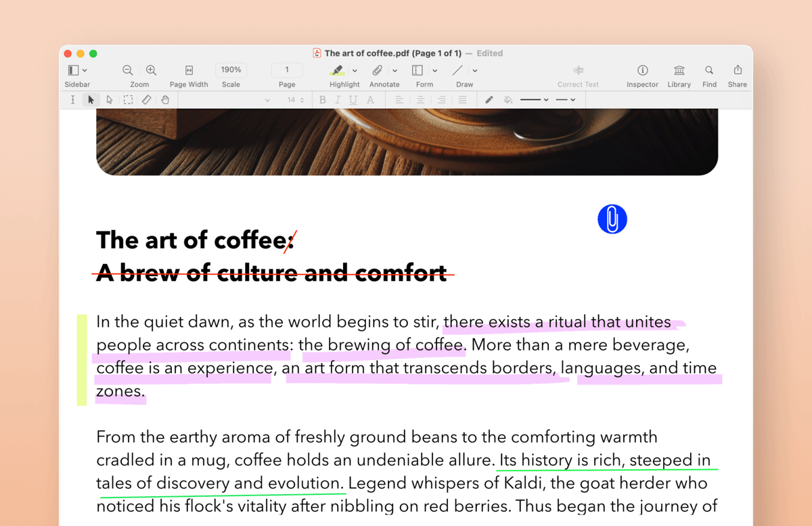This screenshot has height=526, width=812.
Task: Open the Inspector panel
Action: [641, 74]
